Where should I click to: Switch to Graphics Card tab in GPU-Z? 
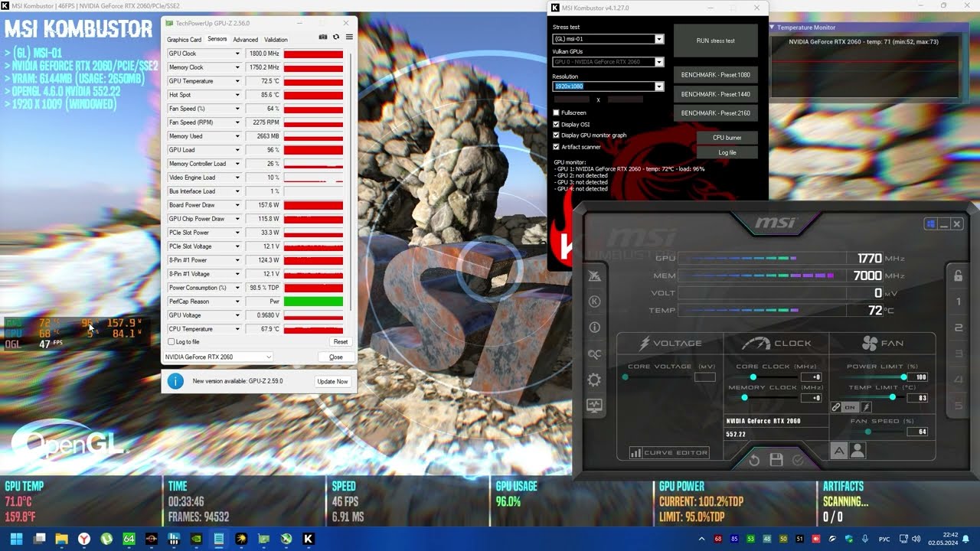[x=184, y=39]
